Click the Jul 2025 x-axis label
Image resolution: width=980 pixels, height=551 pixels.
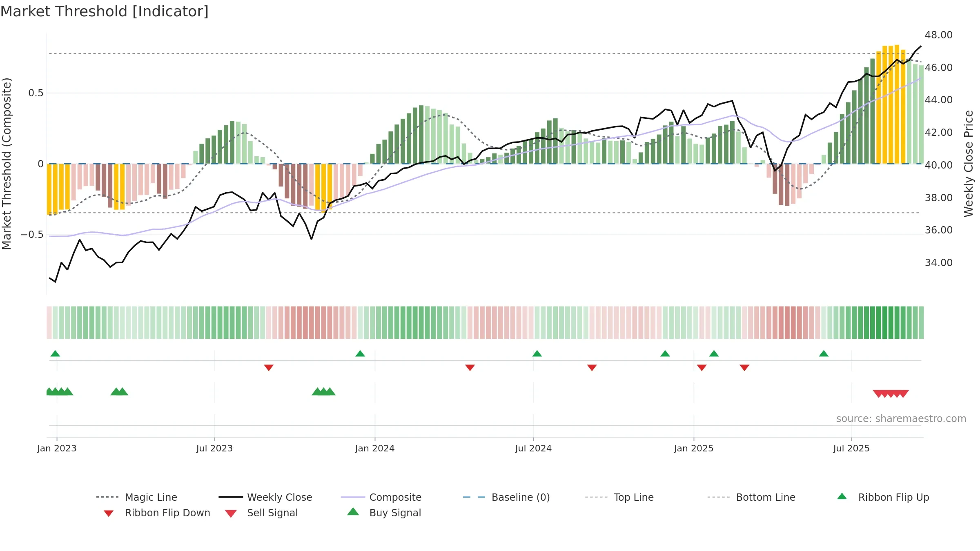click(x=851, y=448)
